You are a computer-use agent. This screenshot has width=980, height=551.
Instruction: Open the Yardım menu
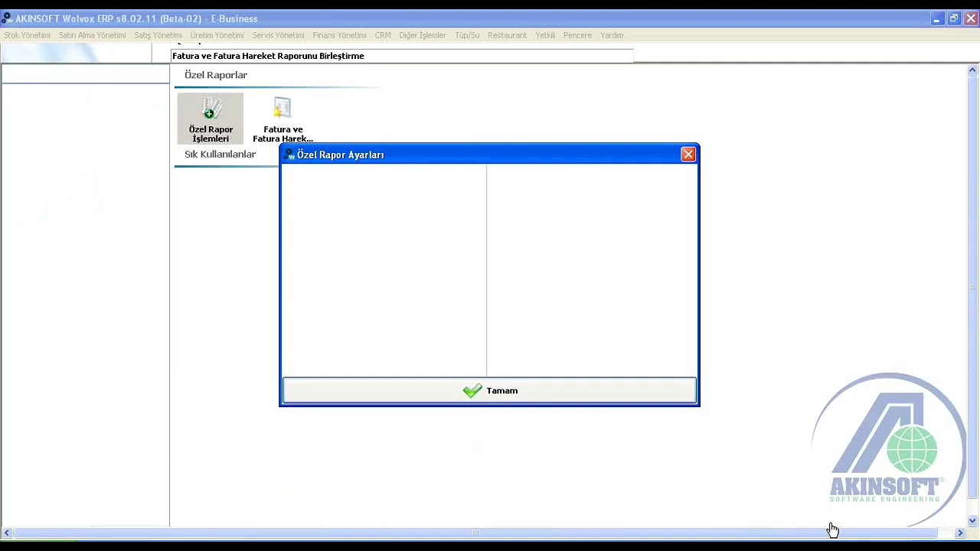[612, 35]
